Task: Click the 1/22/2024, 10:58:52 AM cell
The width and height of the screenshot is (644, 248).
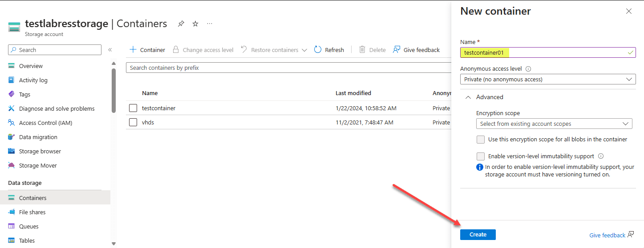Action: pyautogui.click(x=366, y=108)
